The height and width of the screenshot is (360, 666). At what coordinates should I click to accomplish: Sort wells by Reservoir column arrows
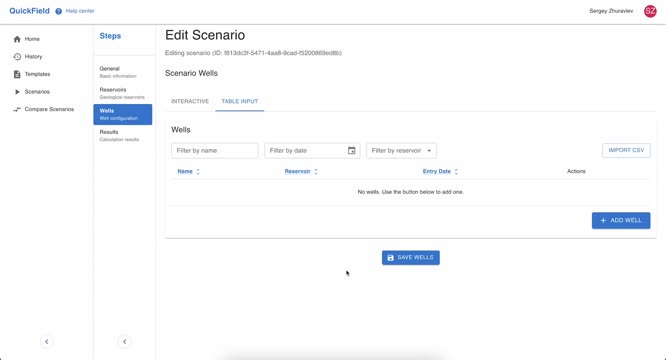pyautogui.click(x=316, y=172)
